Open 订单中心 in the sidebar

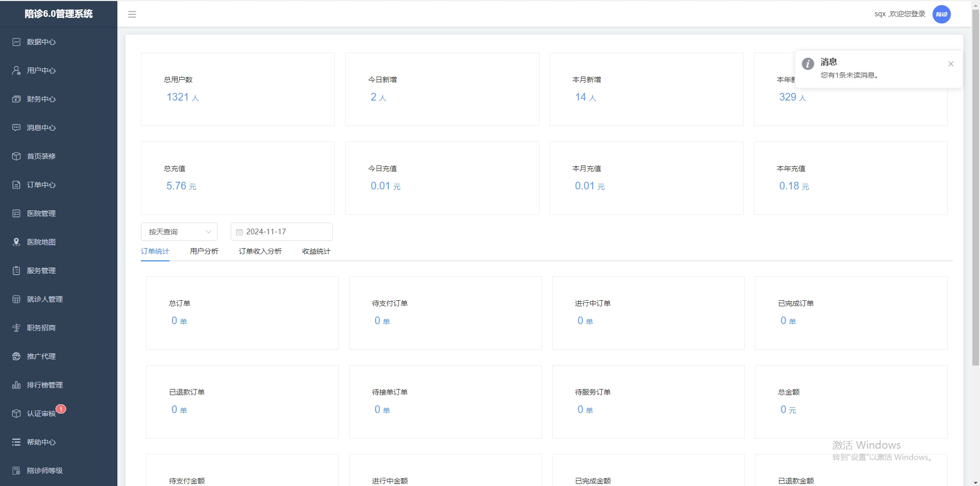pos(41,185)
